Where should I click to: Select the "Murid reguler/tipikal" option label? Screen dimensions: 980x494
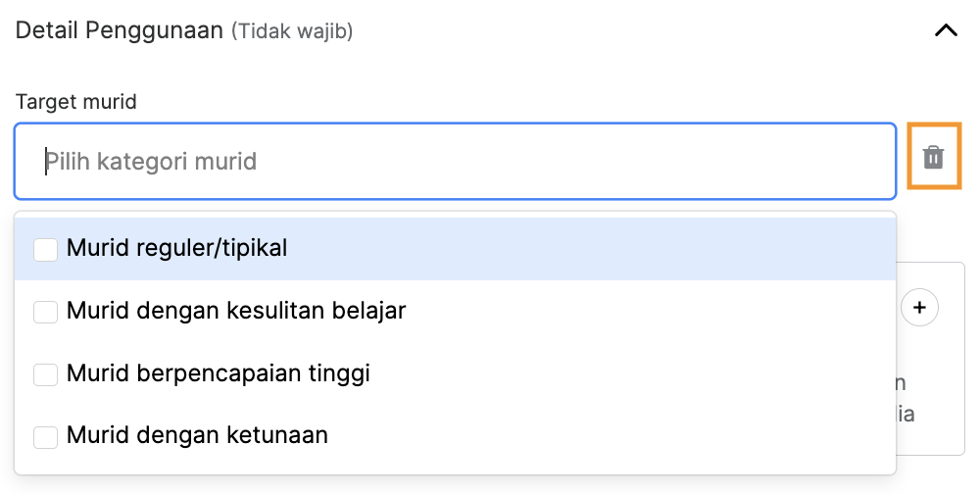pos(176,248)
